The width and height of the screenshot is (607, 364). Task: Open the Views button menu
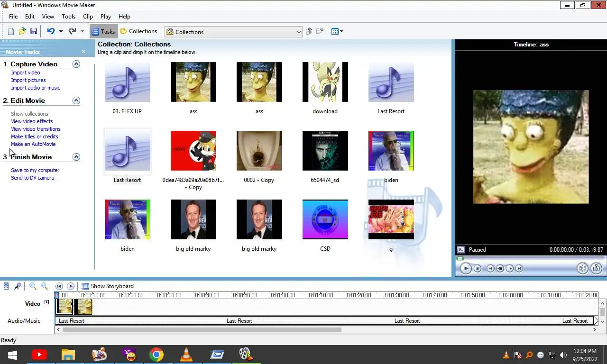click(x=337, y=31)
